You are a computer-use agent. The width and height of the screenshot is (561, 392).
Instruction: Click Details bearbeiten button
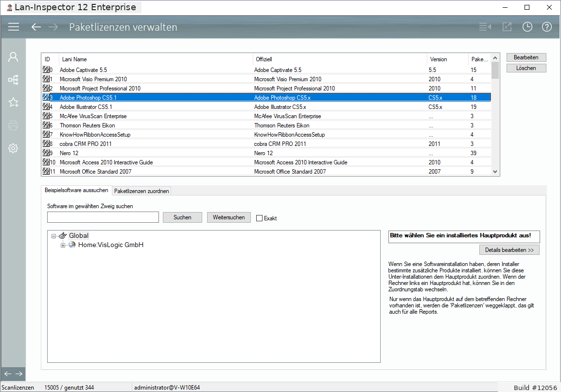click(509, 250)
